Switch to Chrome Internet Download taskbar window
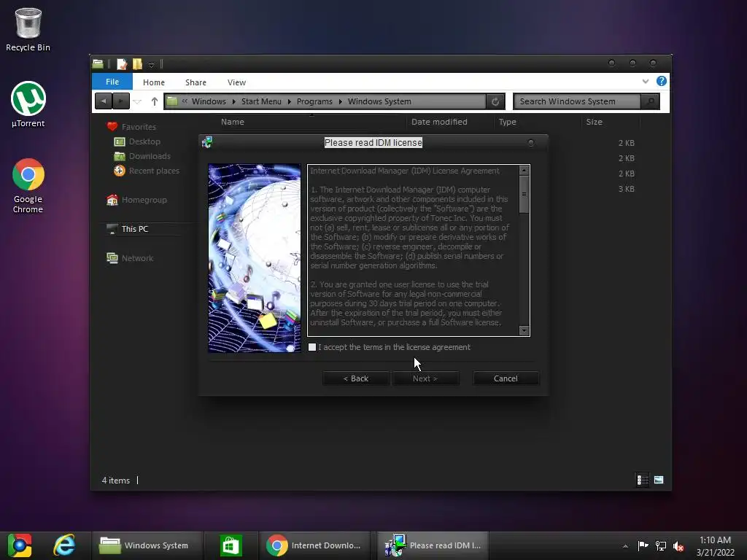747x560 pixels. (314, 545)
